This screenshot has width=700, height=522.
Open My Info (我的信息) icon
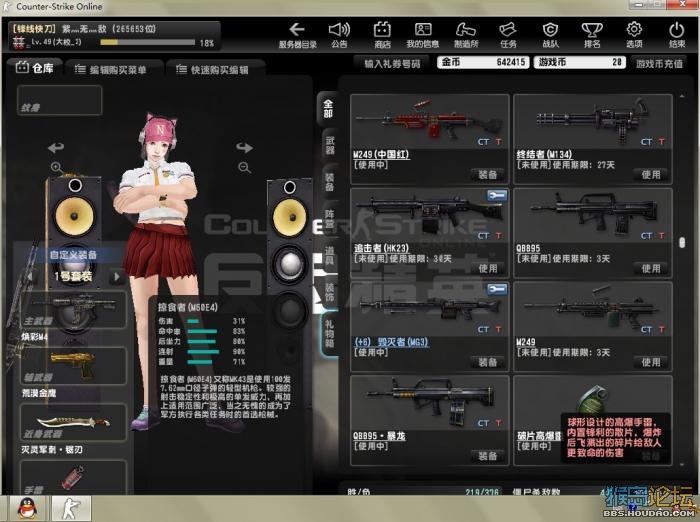(x=422, y=35)
